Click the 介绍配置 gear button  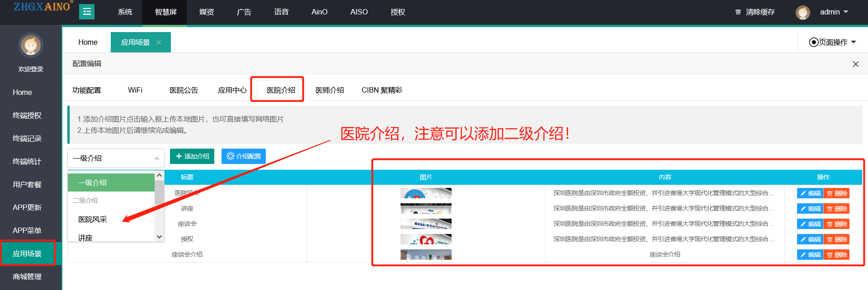pyautogui.click(x=243, y=156)
